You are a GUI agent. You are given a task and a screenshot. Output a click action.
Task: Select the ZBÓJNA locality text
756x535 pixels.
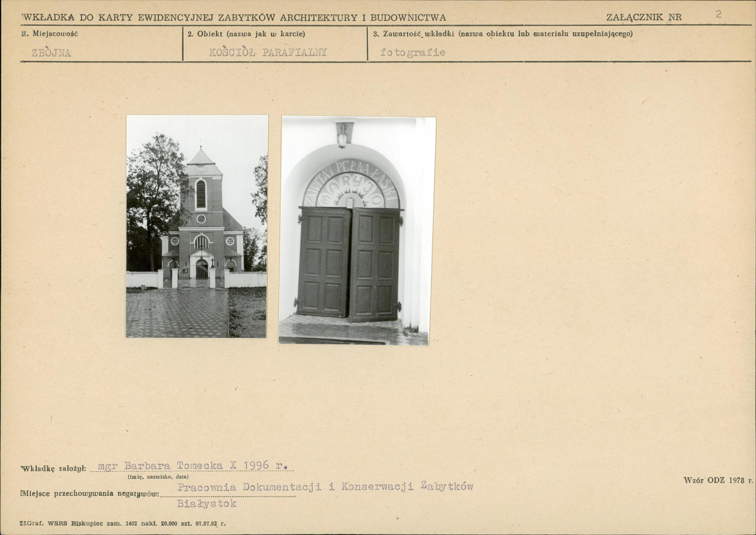(x=51, y=52)
